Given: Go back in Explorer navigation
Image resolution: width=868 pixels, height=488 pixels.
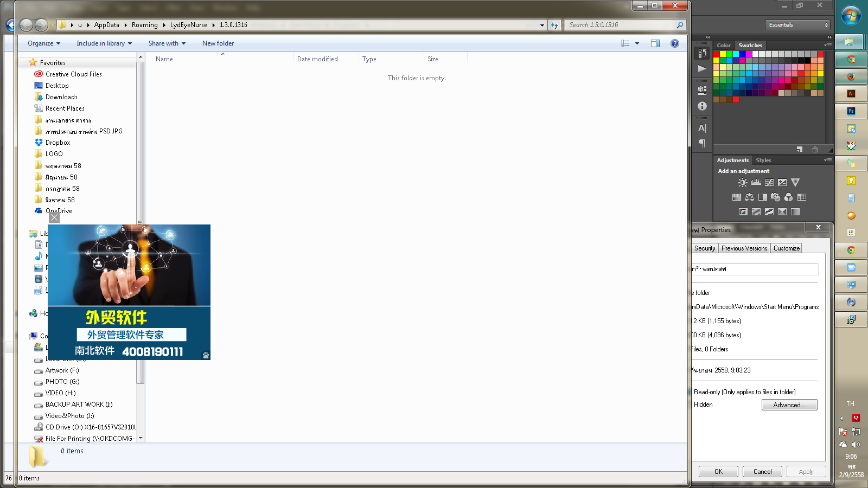Looking at the screenshot, I should [25, 25].
